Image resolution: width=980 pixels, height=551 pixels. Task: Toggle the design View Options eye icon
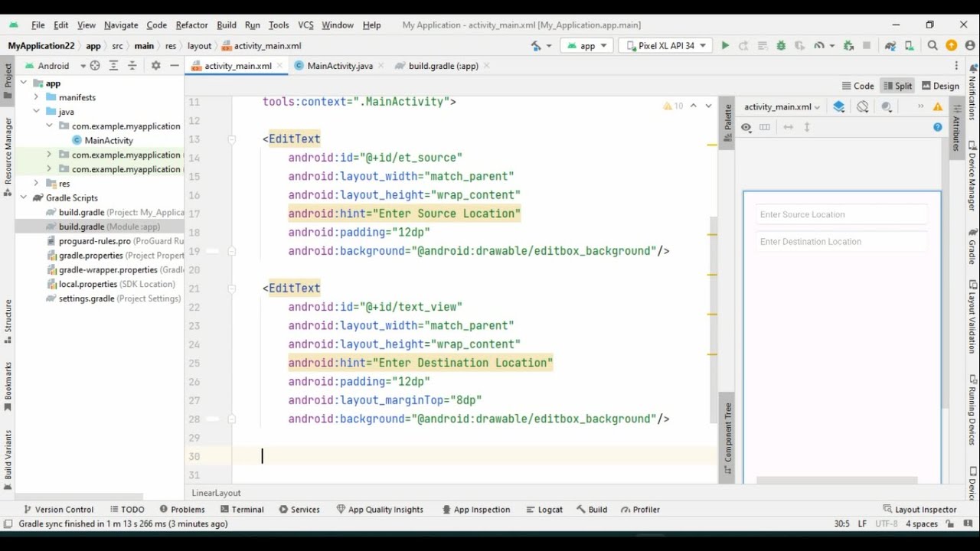[x=746, y=127]
